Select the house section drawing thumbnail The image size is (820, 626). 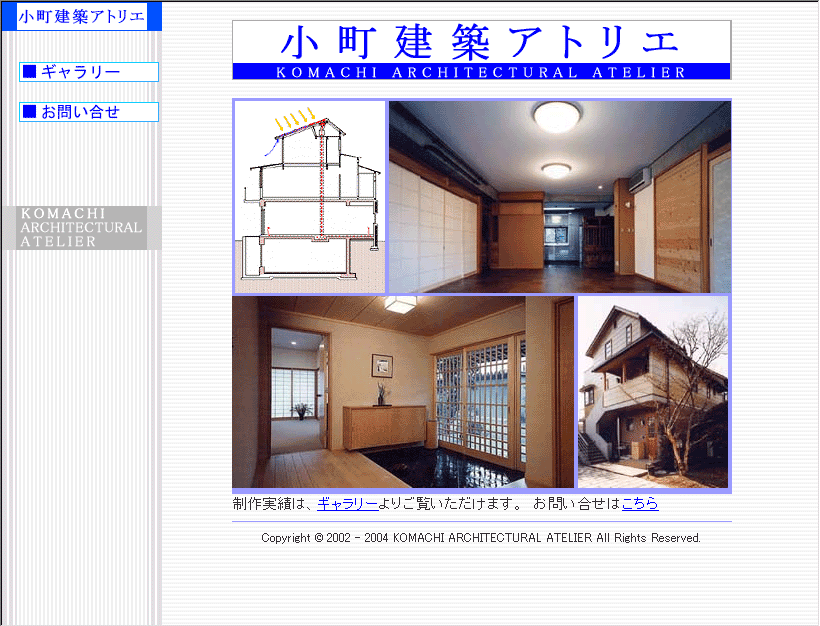tap(309, 197)
